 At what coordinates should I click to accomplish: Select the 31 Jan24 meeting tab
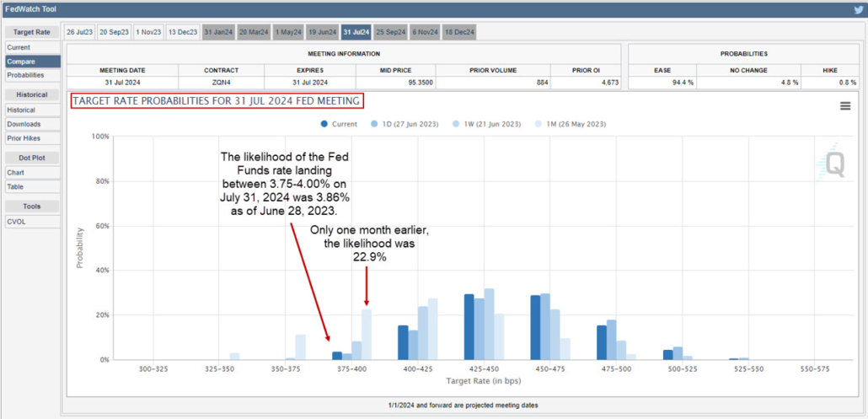click(218, 32)
